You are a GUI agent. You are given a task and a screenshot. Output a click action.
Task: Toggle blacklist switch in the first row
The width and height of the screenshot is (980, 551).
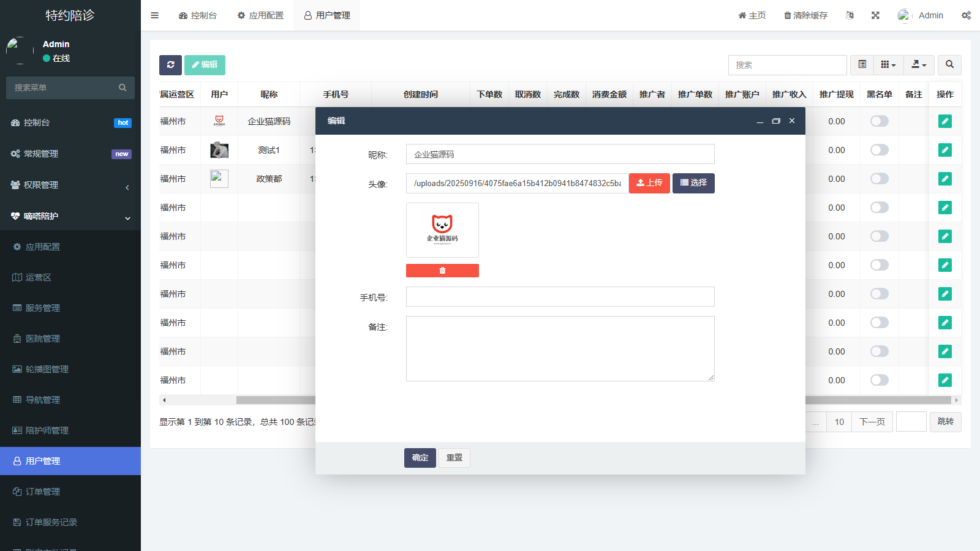click(880, 121)
